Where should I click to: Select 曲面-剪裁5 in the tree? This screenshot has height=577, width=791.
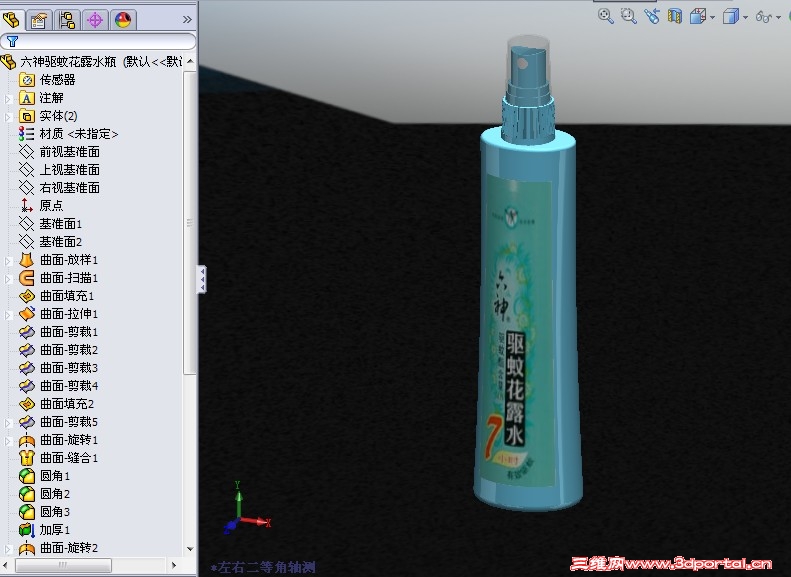(69, 422)
